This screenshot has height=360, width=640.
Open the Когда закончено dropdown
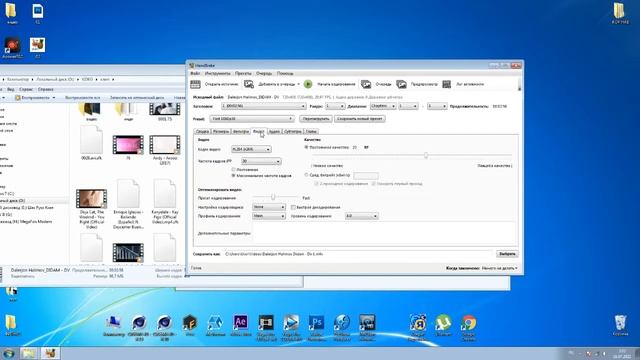pos(500,268)
